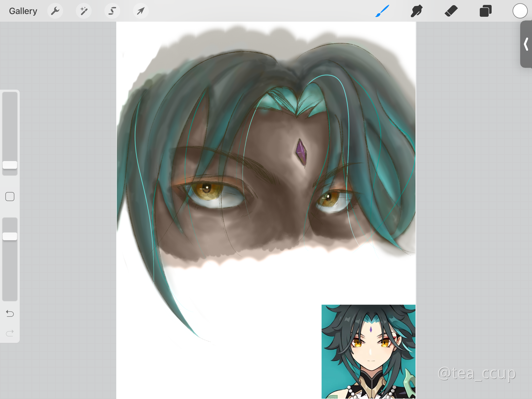
Task: Tap the Xiao reference image thumbnail
Action: 368,351
